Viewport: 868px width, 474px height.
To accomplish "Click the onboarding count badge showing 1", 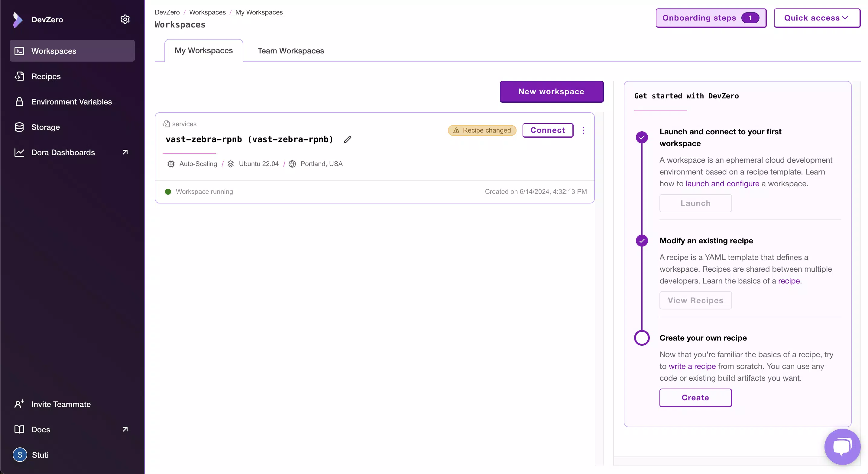I will coord(750,18).
